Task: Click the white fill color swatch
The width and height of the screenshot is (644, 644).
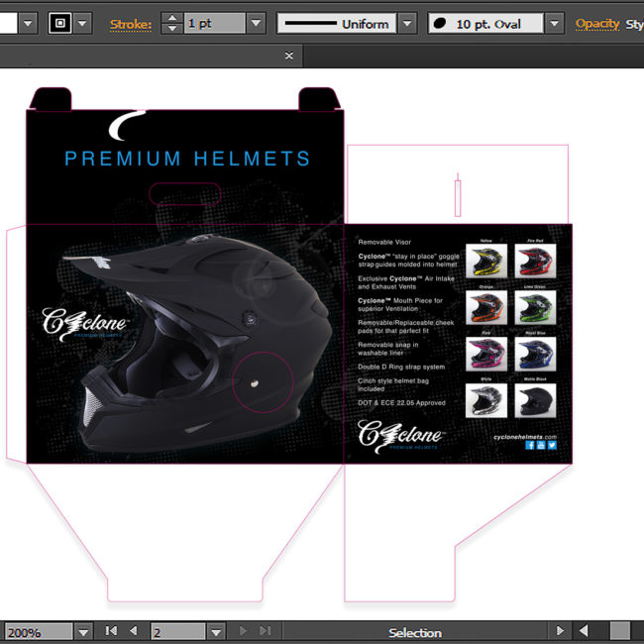Action: pyautogui.click(x=8, y=23)
